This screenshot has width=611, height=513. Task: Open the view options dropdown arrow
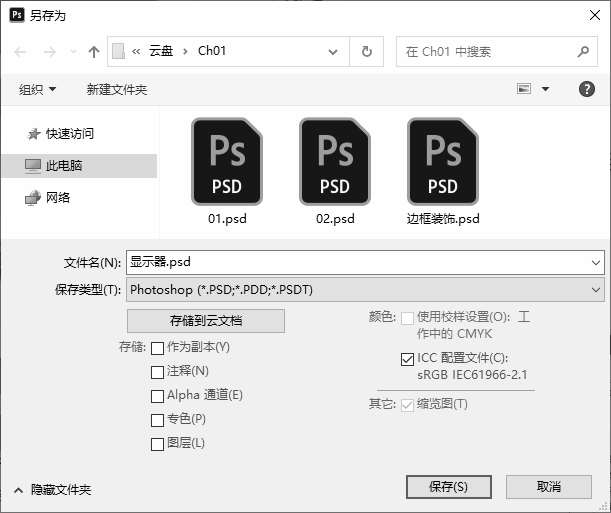[x=546, y=89]
